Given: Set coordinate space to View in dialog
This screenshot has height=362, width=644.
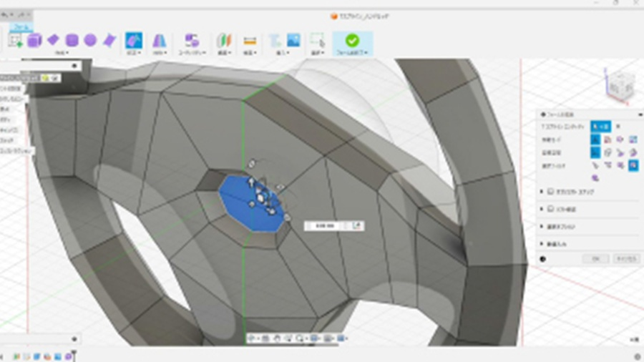Looking at the screenshot, I should click(x=608, y=152).
